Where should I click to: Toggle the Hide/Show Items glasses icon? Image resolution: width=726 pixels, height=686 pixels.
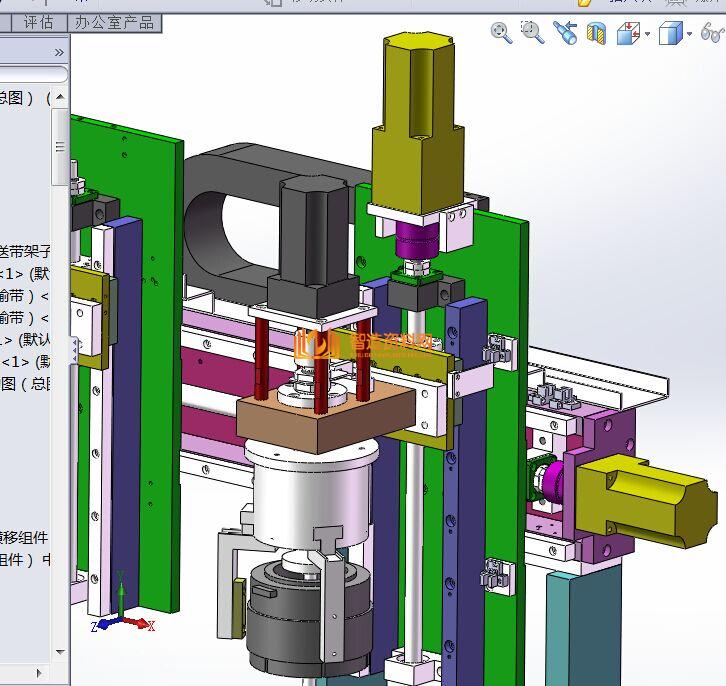point(712,33)
